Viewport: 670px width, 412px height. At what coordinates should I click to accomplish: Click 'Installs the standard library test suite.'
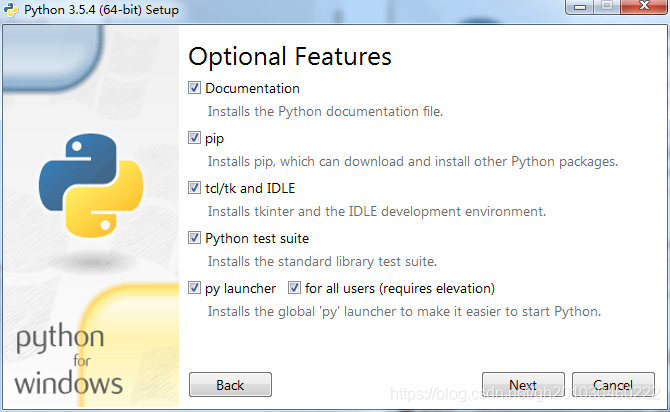322,262
